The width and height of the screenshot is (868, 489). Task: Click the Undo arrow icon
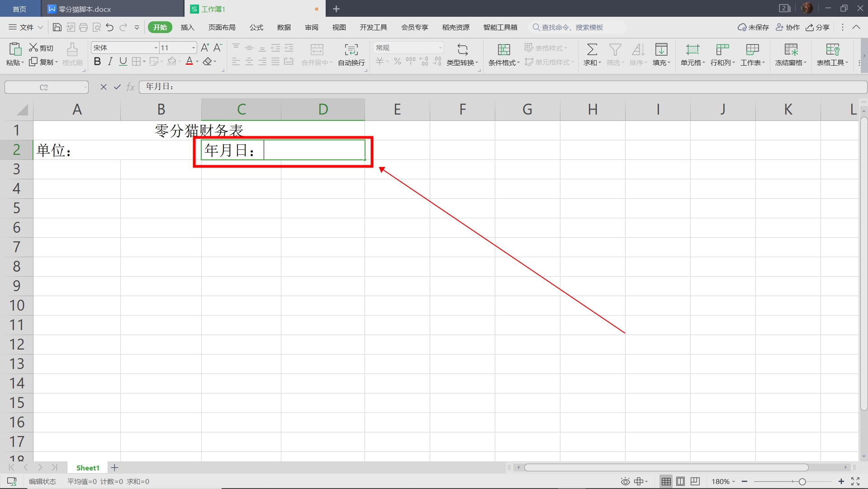point(109,28)
